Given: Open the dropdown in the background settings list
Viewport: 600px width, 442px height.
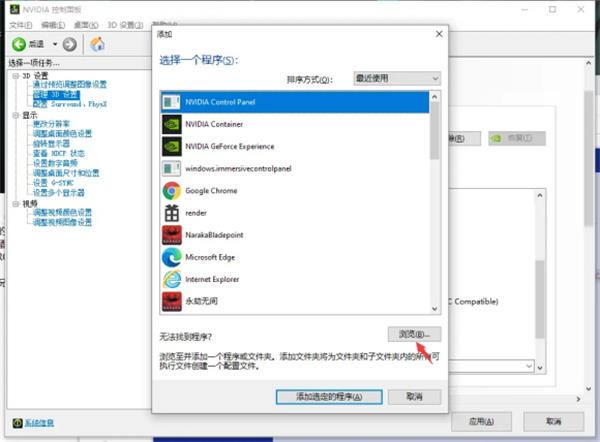Looking at the screenshot, I should (x=529, y=366).
